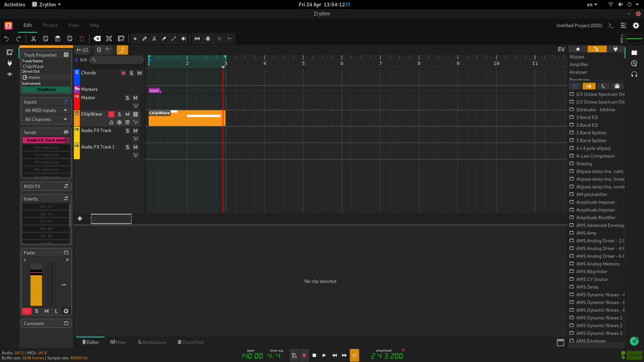Click the Master direct out button
The width and height of the screenshot is (644, 362).
(x=46, y=77)
